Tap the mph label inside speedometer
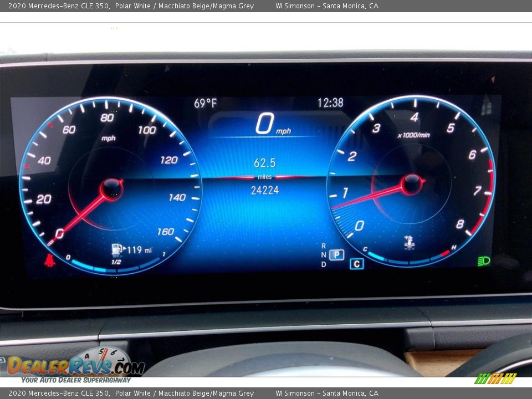The width and height of the screenshot is (532, 399). click(x=108, y=138)
